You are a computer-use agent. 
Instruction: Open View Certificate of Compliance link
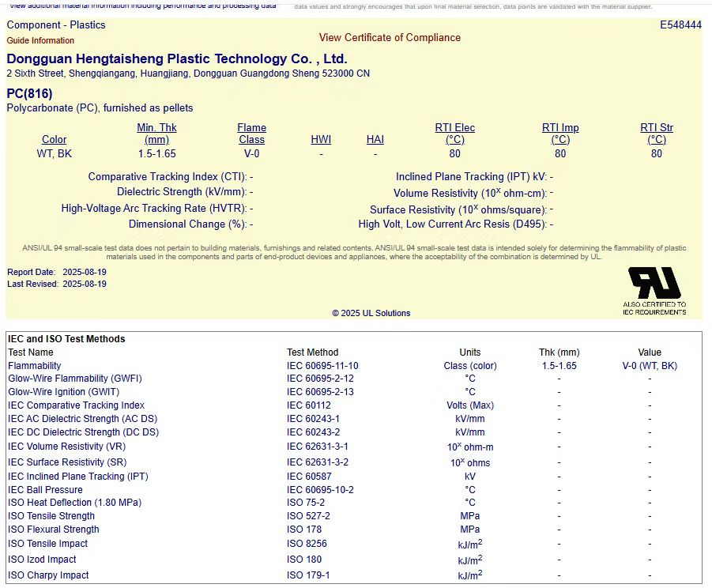pyautogui.click(x=390, y=38)
